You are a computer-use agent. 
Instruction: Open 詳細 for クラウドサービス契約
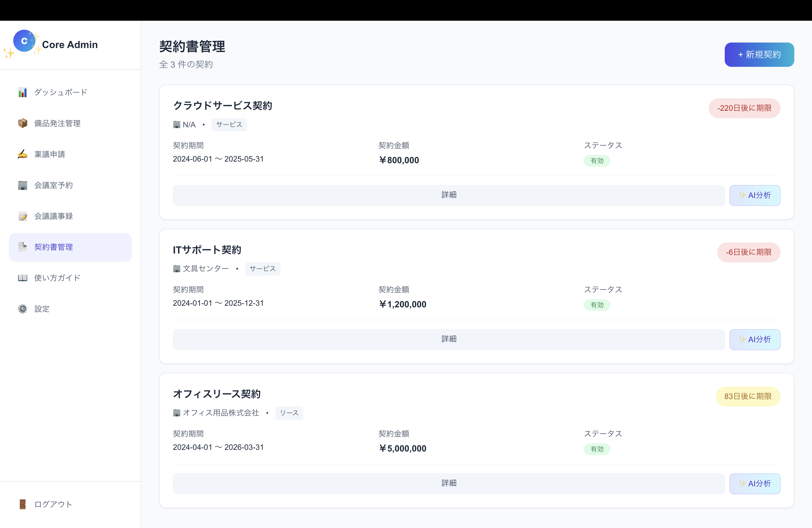(x=448, y=195)
